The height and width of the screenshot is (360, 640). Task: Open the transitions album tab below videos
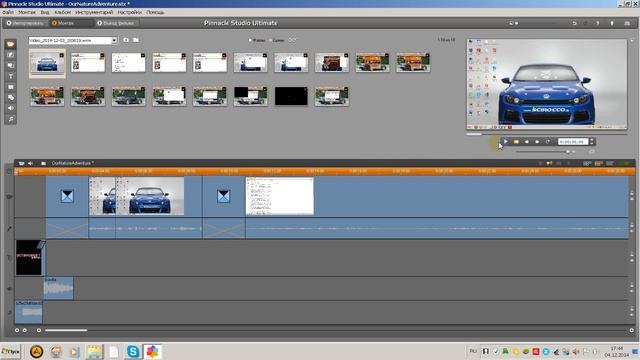coord(10,55)
